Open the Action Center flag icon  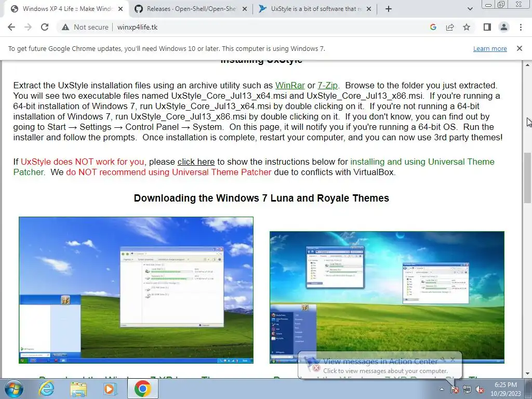coord(455,389)
